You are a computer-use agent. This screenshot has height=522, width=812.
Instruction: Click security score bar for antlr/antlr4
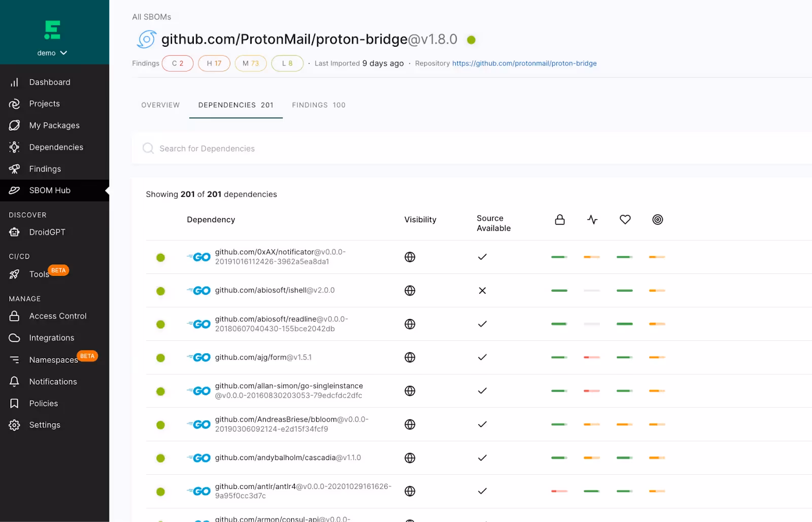click(559, 491)
